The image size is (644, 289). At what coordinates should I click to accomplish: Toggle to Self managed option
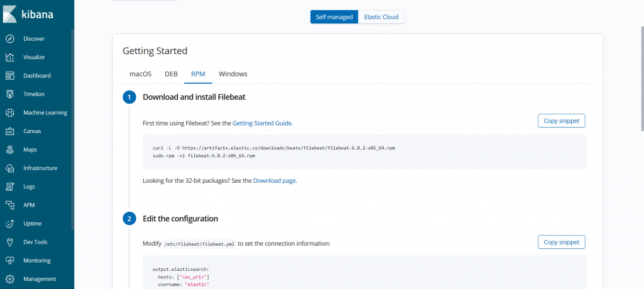335,17
